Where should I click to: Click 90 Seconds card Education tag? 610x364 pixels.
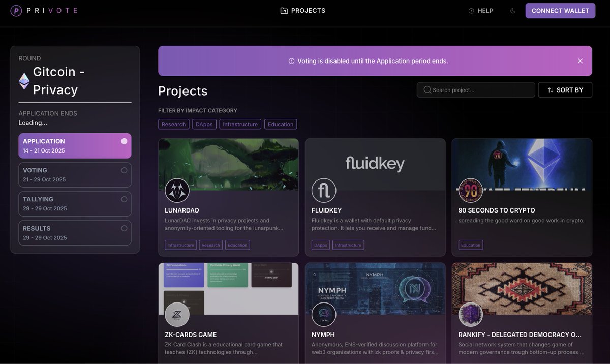pos(471,245)
